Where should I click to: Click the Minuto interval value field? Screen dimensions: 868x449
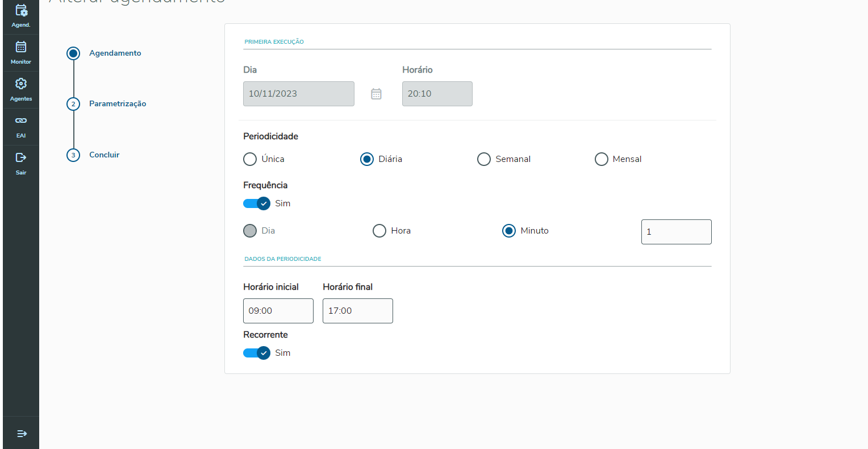(676, 232)
